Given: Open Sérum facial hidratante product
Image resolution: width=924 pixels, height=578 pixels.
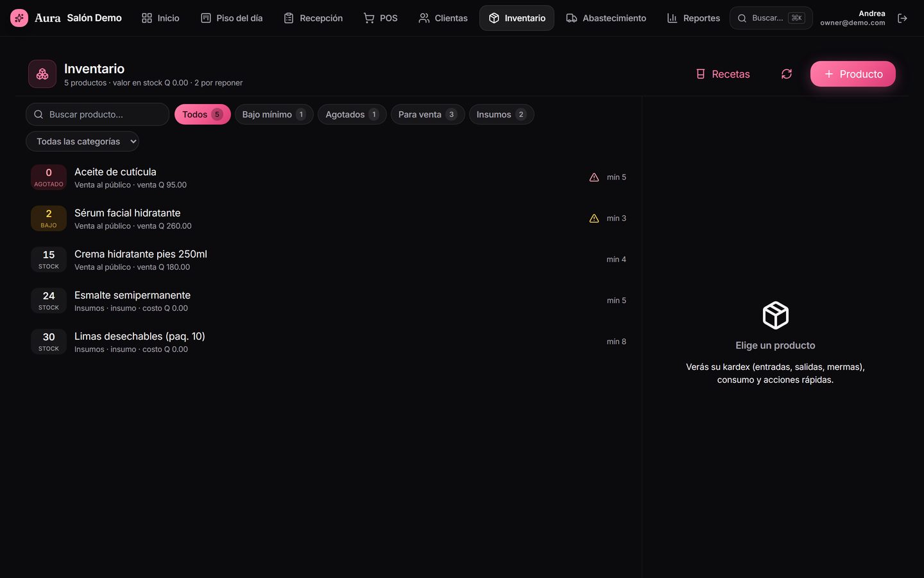Looking at the screenshot, I should point(329,218).
